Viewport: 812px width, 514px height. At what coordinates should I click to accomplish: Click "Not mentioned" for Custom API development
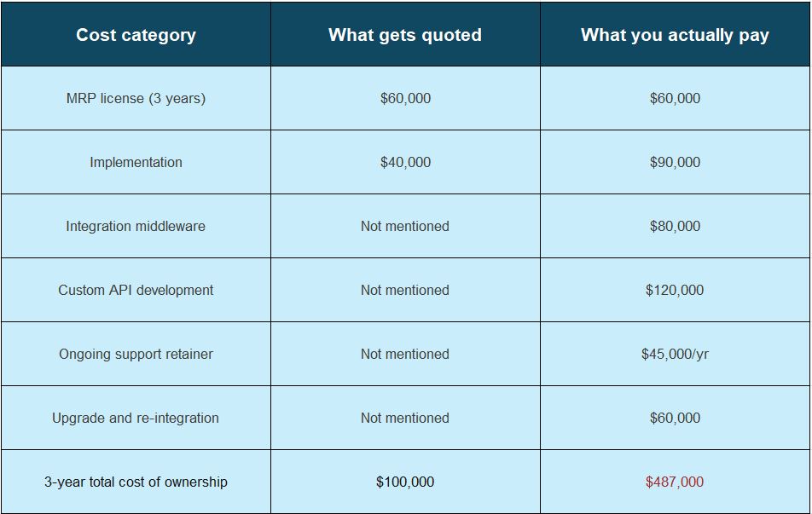[x=405, y=290]
